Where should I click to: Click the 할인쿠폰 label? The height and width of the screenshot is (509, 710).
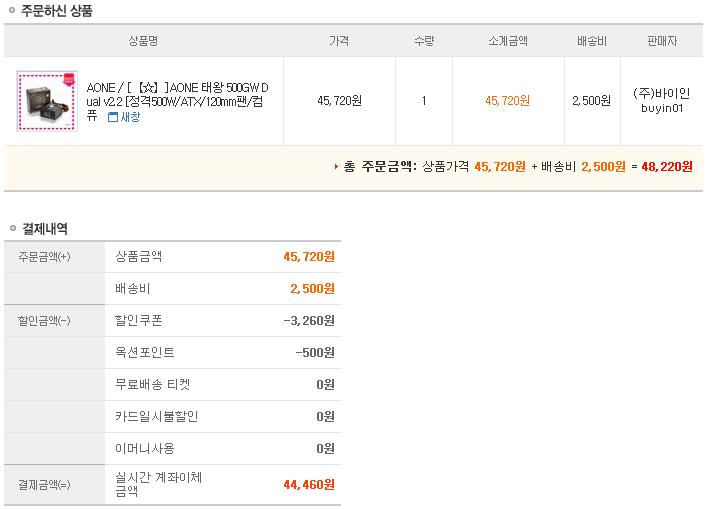coord(139,321)
